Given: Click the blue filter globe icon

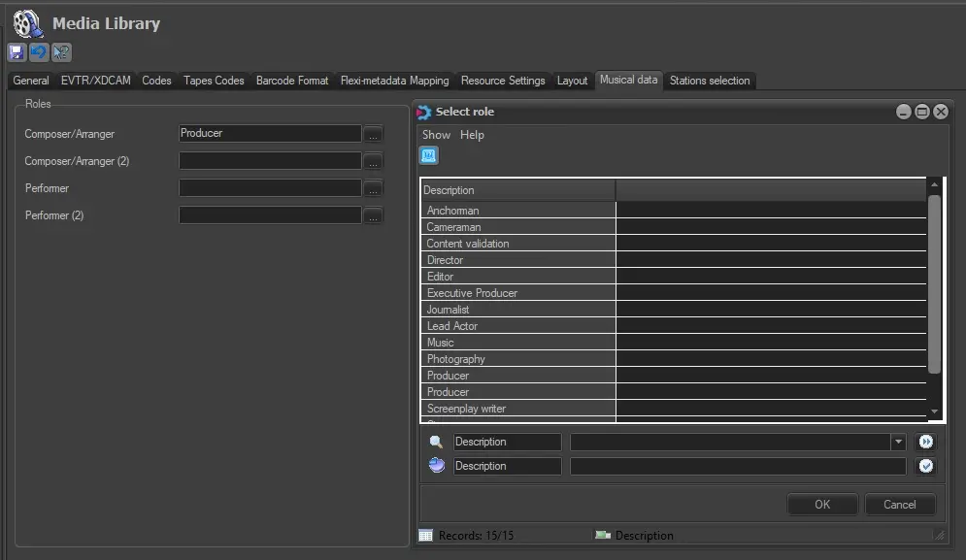Looking at the screenshot, I should 437,466.
